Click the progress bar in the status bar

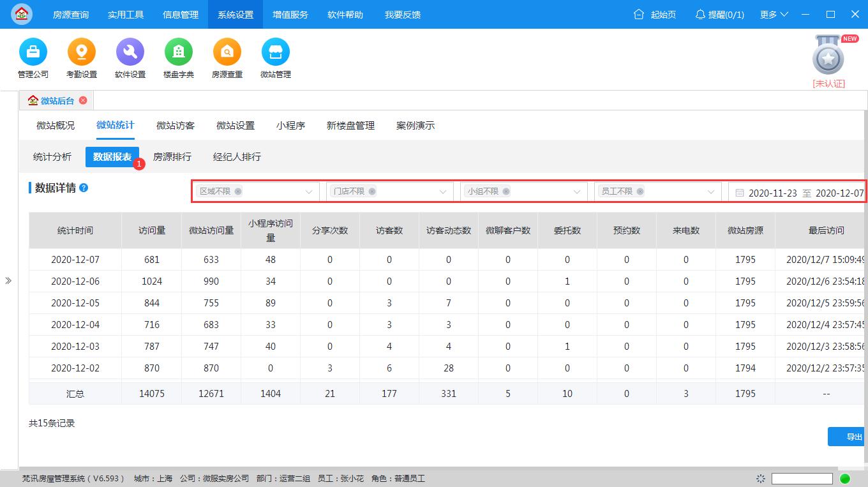tap(802, 477)
